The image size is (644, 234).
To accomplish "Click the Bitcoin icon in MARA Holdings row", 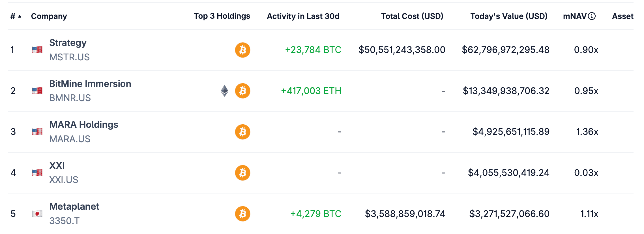I will [x=242, y=132].
